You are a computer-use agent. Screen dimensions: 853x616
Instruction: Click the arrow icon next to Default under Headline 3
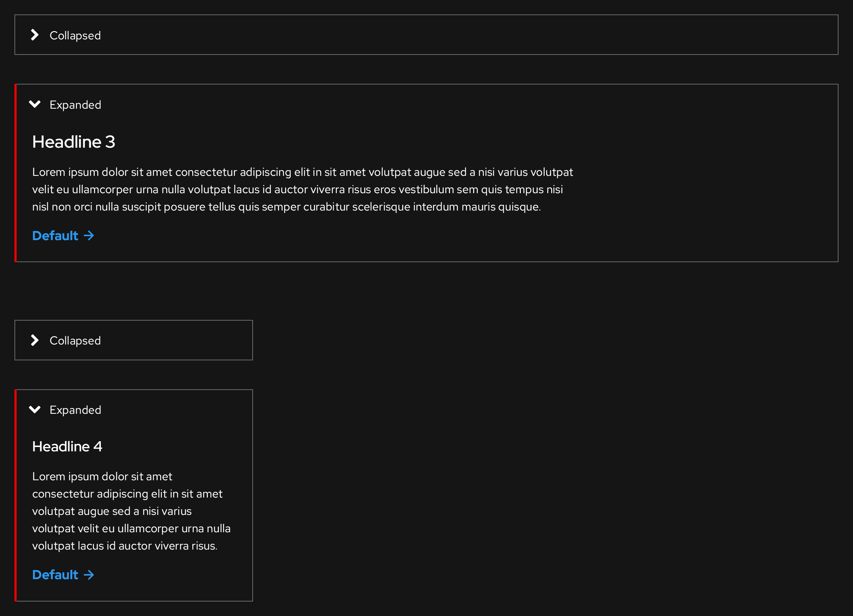pos(89,236)
